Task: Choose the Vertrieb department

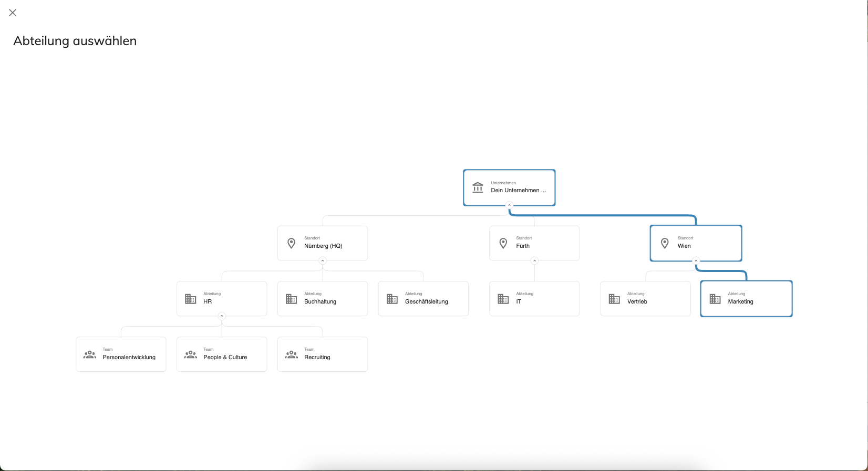Action: (645, 299)
